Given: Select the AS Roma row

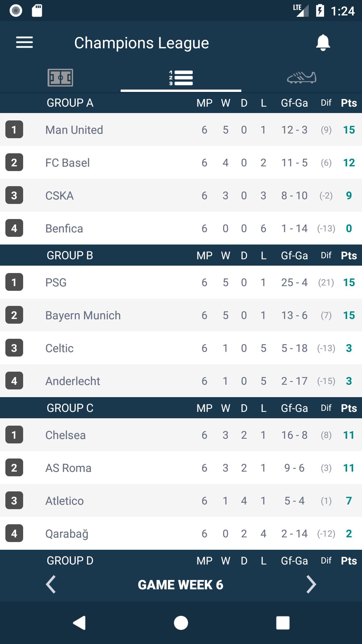Looking at the screenshot, I should point(181,468).
